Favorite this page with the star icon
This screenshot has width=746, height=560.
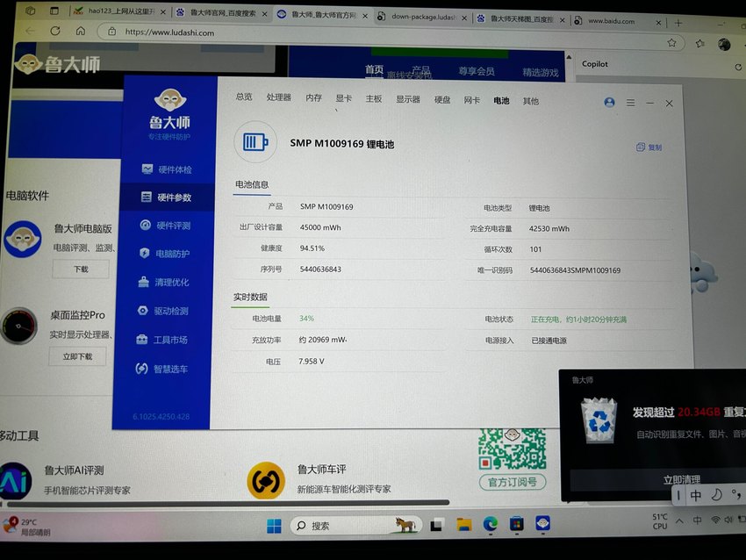[671, 43]
